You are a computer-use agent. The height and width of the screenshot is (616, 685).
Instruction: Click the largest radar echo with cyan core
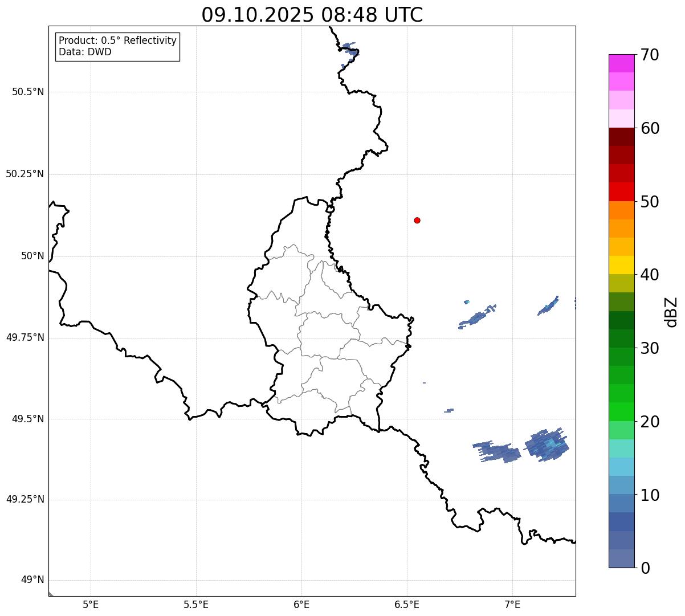(x=547, y=444)
